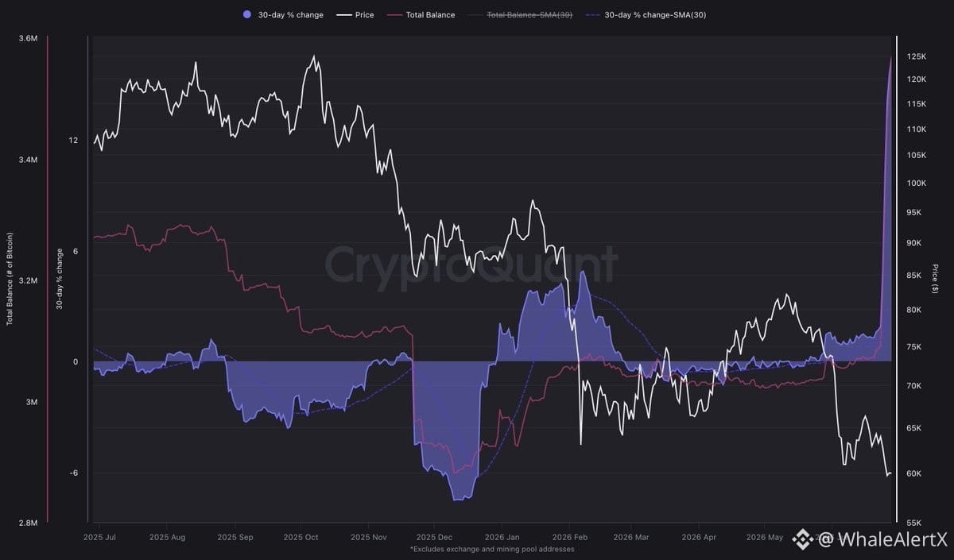The width and height of the screenshot is (954, 560).
Task: Click the -6 percent-change axis value
Action: 74,473
